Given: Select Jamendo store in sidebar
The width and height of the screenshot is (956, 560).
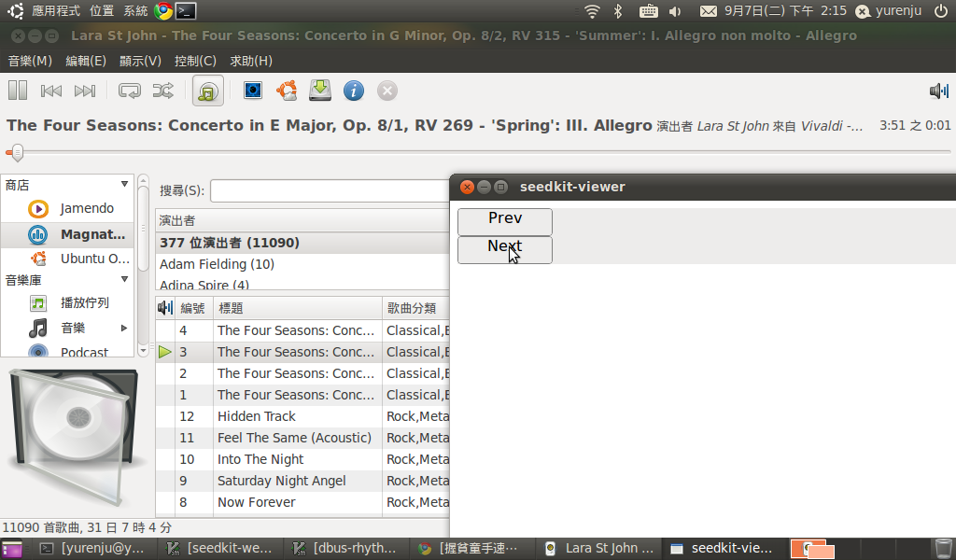Looking at the screenshot, I should click(x=67, y=208).
